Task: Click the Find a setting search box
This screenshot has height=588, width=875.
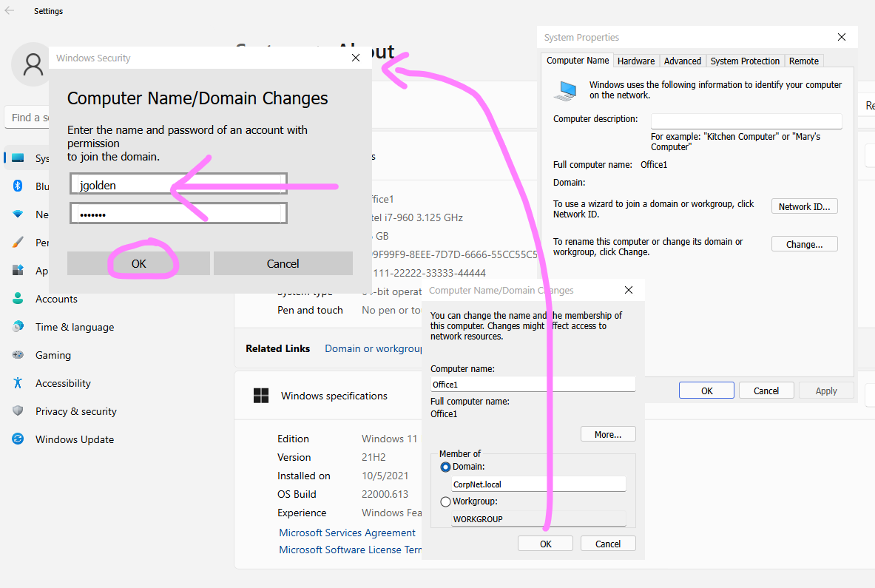Action: point(28,117)
